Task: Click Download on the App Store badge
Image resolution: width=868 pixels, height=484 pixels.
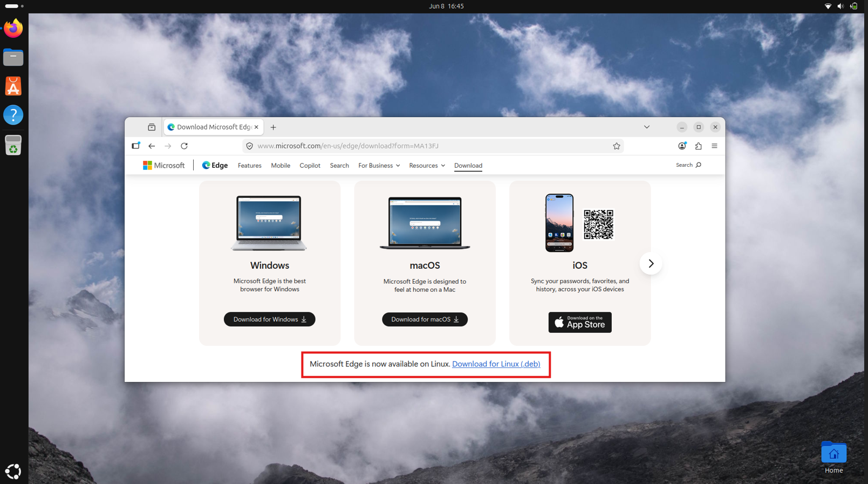Action: click(580, 322)
